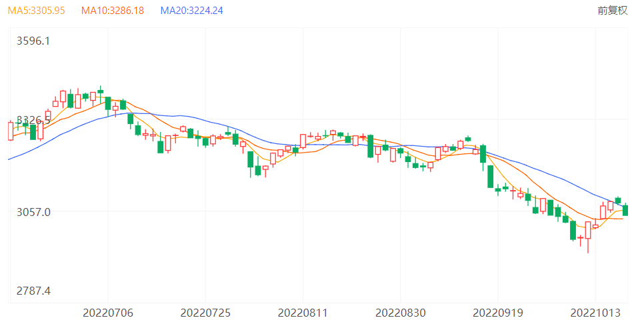Select the 20220725 date axis label
The image size is (644, 328).
(x=205, y=313)
